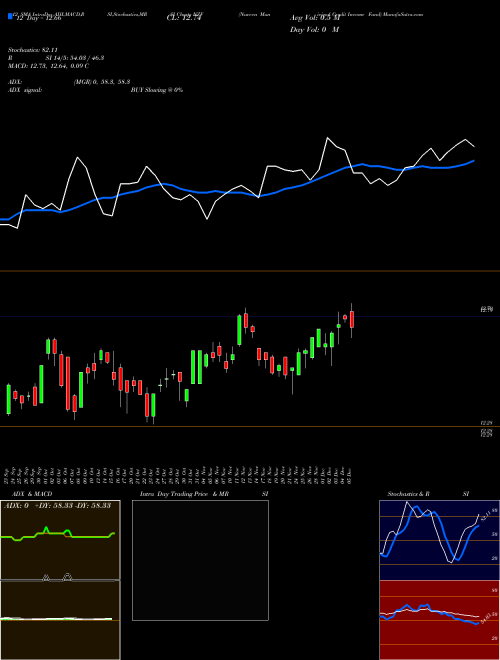Click the 'Intra Day Trading Price & MR' title
Viewport: 500px width, 660px height.
[184, 494]
